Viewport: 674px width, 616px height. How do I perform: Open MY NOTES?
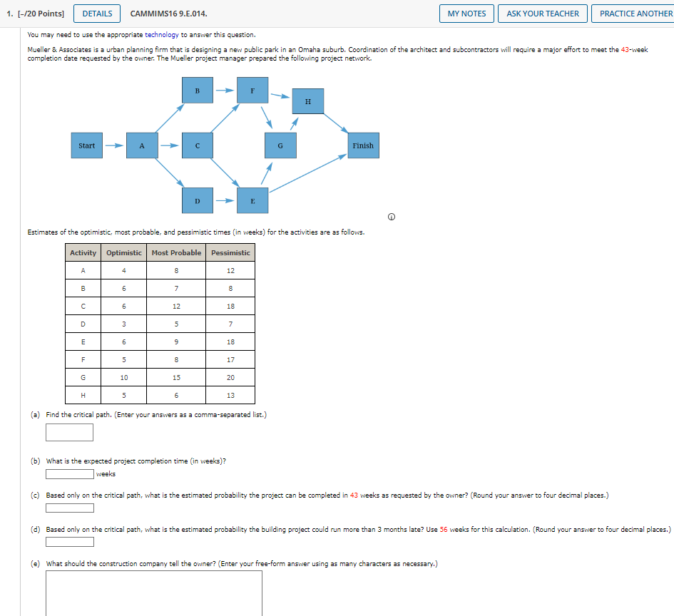[x=466, y=14]
